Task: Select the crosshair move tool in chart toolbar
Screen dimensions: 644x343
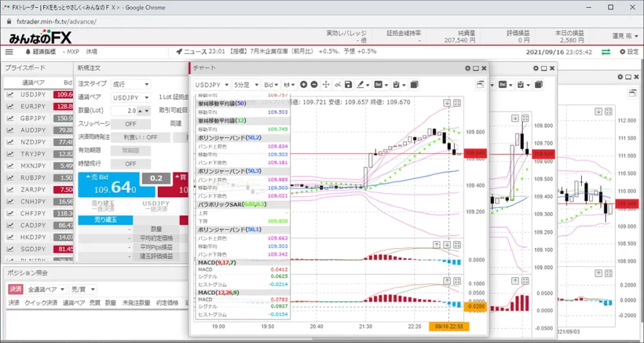Action: 326,84
